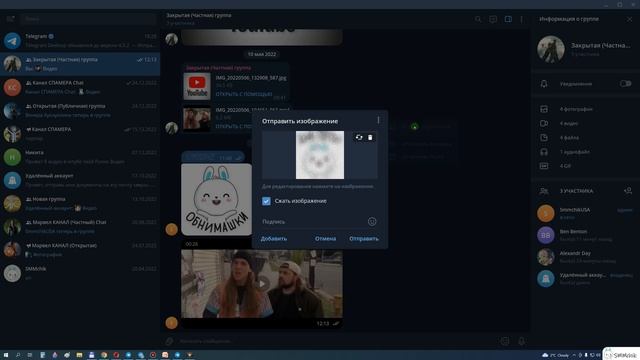This screenshot has width=640, height=360.
Task: Open the videos shared media row
Action: (586, 123)
